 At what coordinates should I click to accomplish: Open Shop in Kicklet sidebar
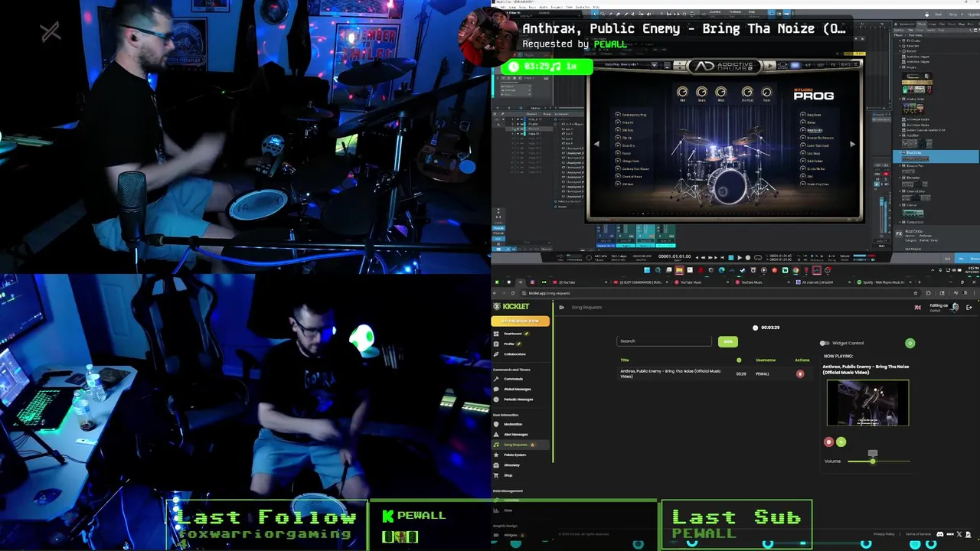[508, 475]
